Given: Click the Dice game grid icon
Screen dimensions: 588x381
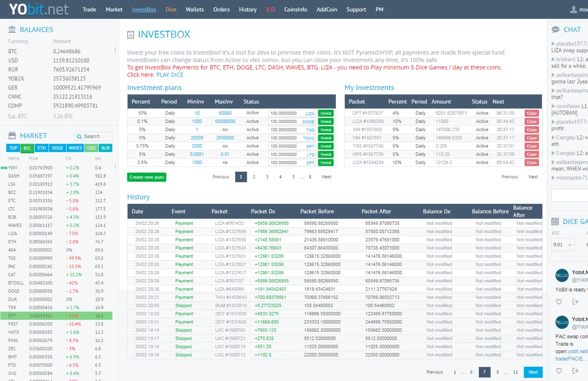Looking at the screenshot, I should (x=555, y=221).
